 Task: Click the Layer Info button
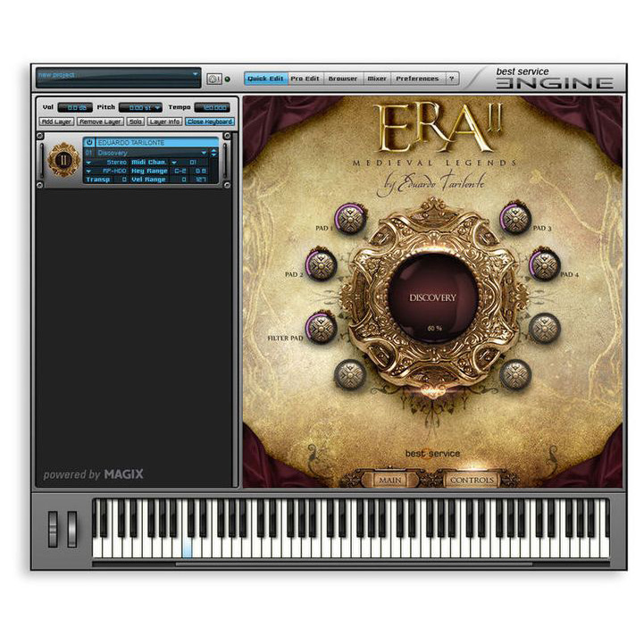click(x=164, y=122)
